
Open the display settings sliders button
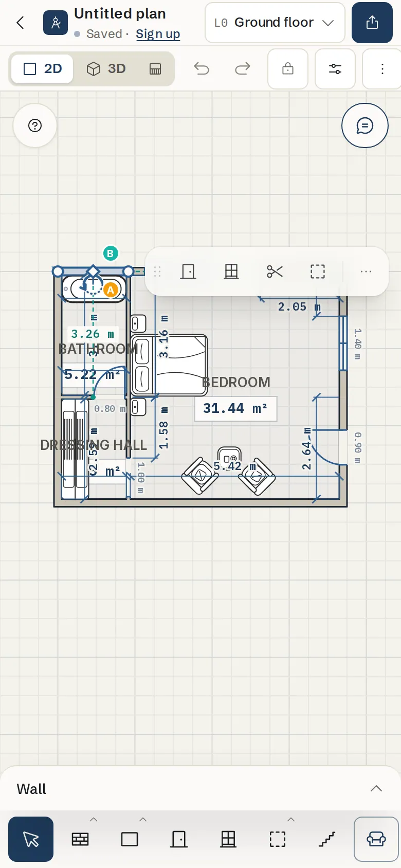click(335, 69)
